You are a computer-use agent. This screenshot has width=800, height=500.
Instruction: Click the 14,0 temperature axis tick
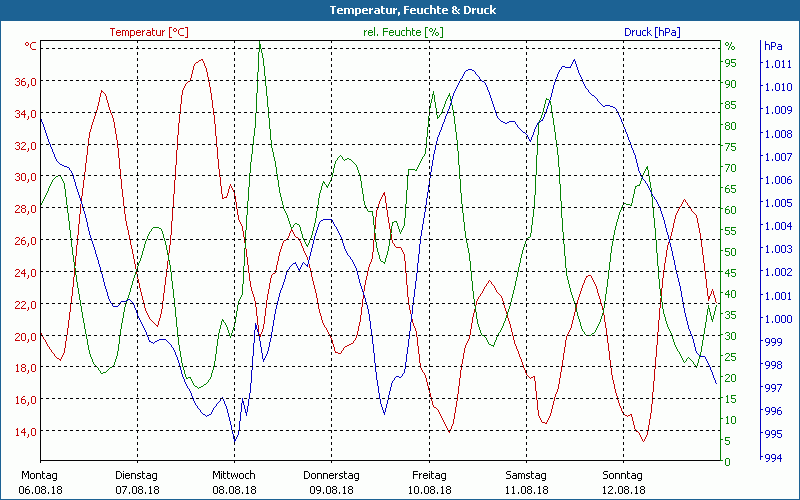coord(26,431)
